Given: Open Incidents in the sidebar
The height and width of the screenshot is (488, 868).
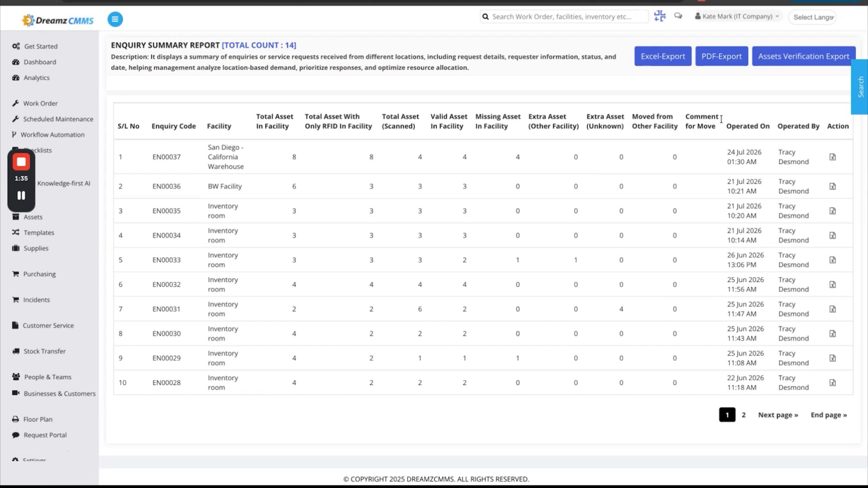Looking at the screenshot, I should tap(37, 300).
